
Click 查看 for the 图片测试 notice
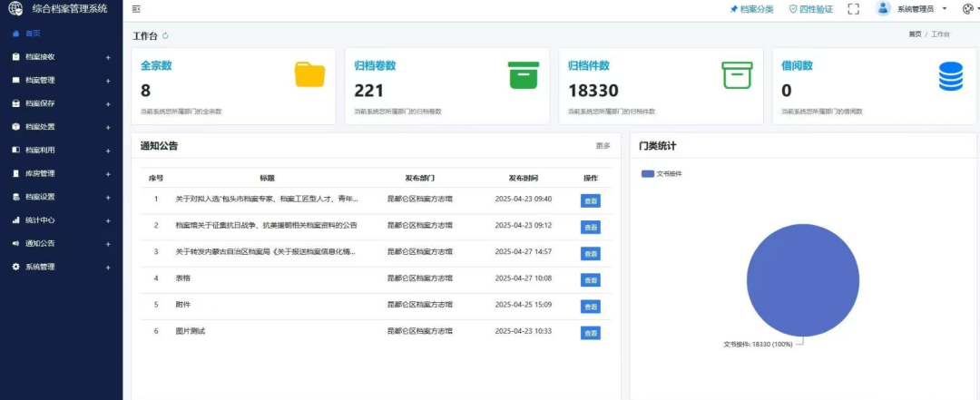[x=591, y=333]
